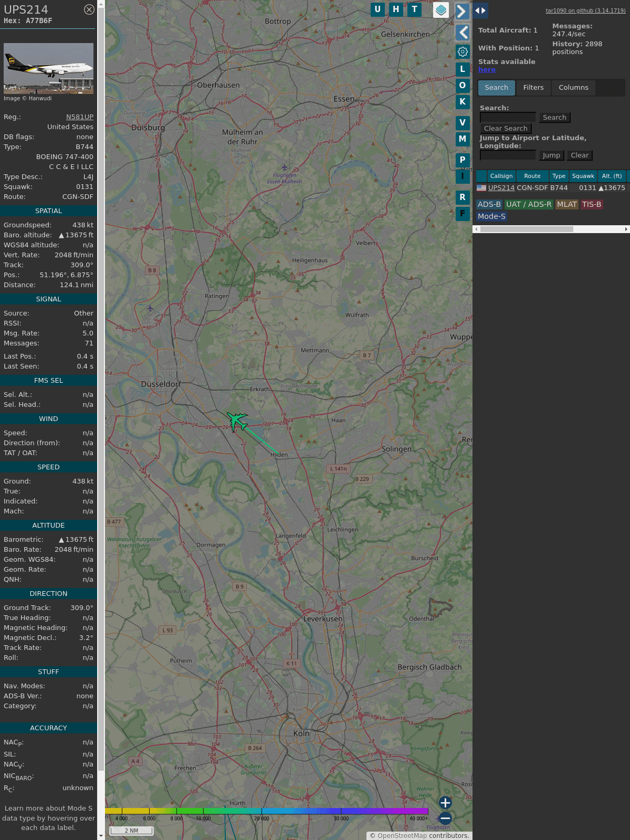Toggle the V map button
630x840 pixels.
[463, 122]
